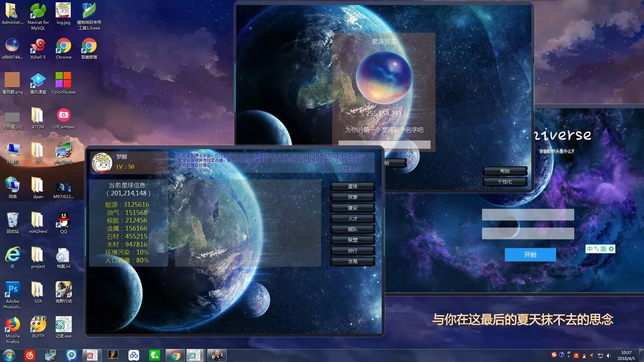Select the 8UFTP desktop icon
The width and height of the screenshot is (644, 362).
38,327
